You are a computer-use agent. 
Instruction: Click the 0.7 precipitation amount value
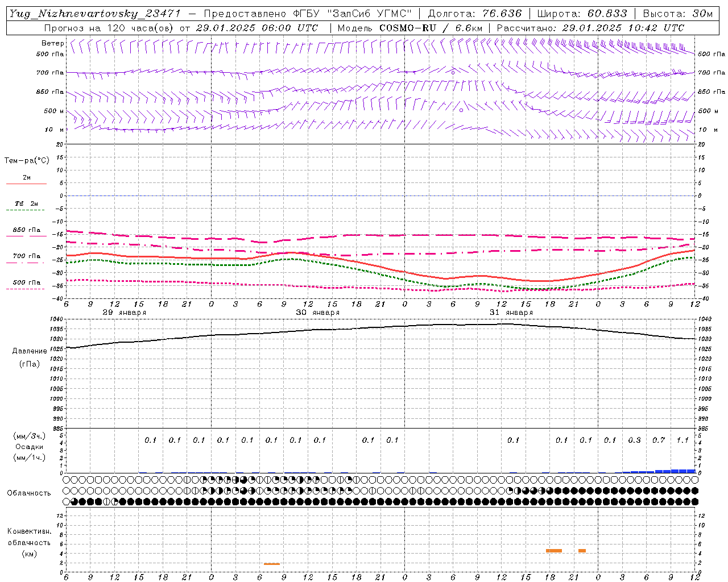(659, 440)
